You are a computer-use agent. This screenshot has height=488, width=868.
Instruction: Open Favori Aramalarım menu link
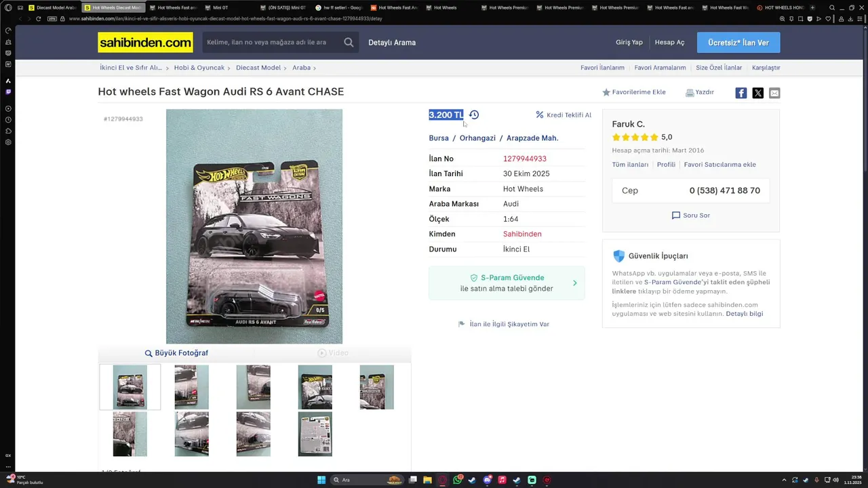point(660,68)
